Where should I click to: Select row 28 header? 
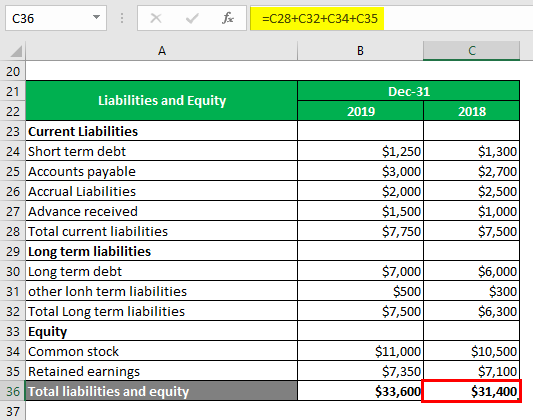[x=13, y=231]
